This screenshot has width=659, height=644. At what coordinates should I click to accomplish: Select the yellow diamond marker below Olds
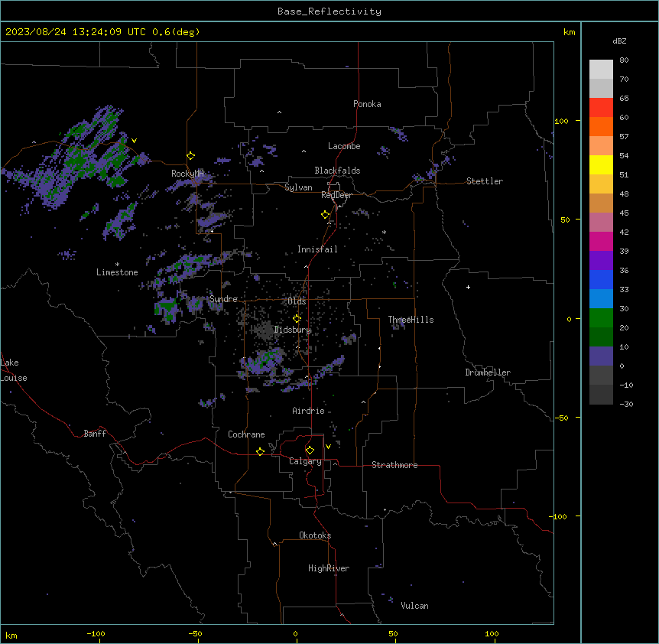[x=297, y=319]
